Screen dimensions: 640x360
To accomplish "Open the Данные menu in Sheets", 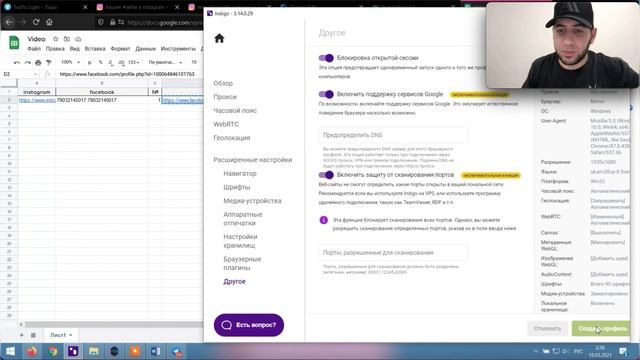I will pos(146,49).
